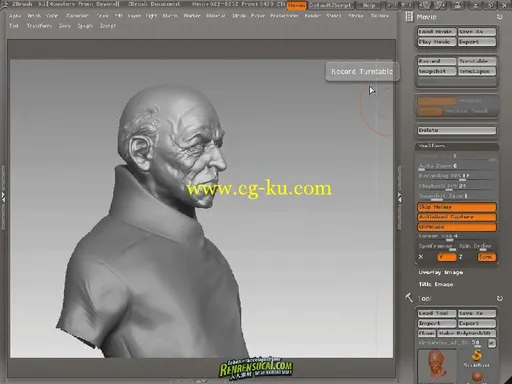Collapse the right tray divider arrows
The height and width of the screenshot is (384, 512).
[400, 197]
